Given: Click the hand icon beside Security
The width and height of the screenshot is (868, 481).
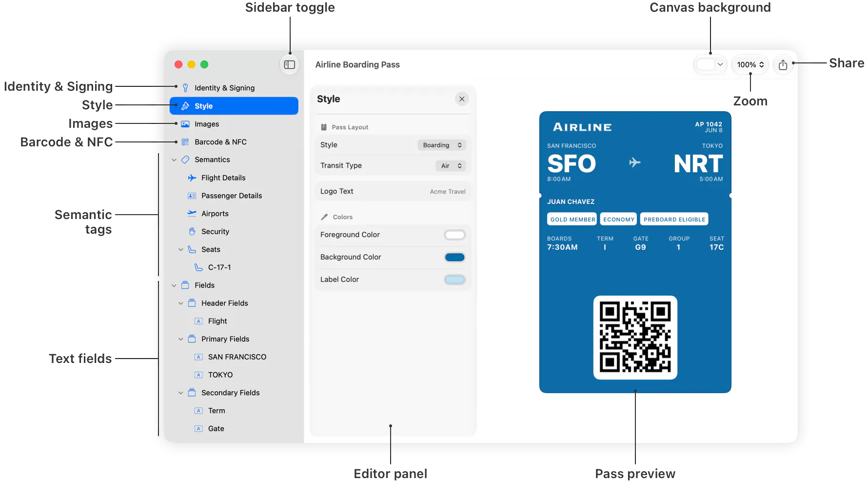Looking at the screenshot, I should tap(192, 231).
